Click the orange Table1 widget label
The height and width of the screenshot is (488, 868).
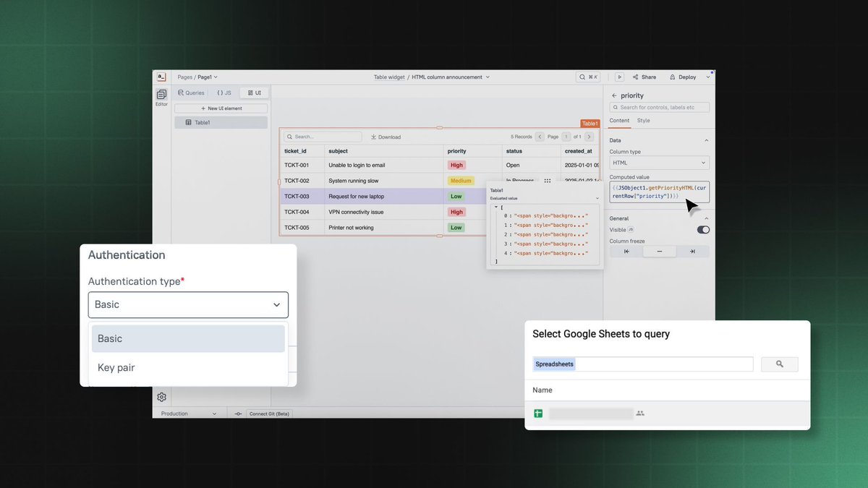590,124
